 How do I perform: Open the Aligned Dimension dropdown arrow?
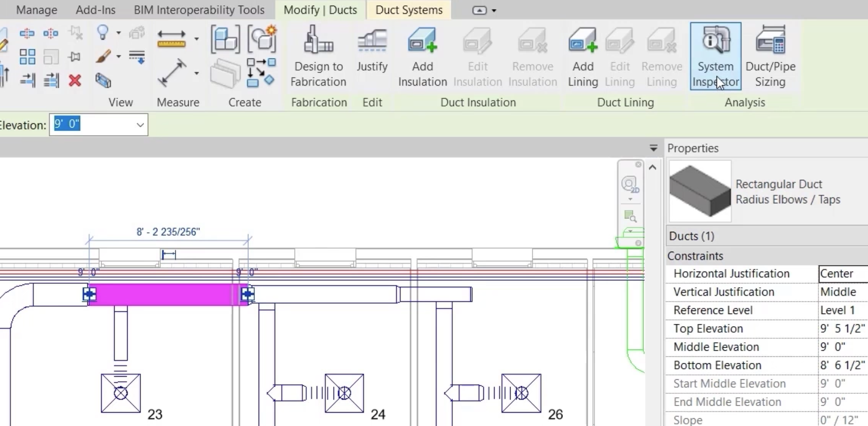point(196,73)
